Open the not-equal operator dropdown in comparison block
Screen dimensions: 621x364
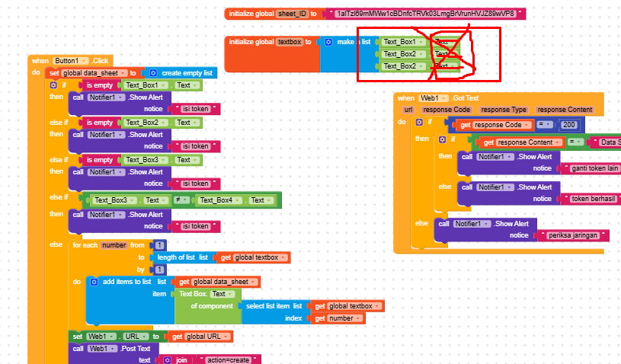[181, 200]
